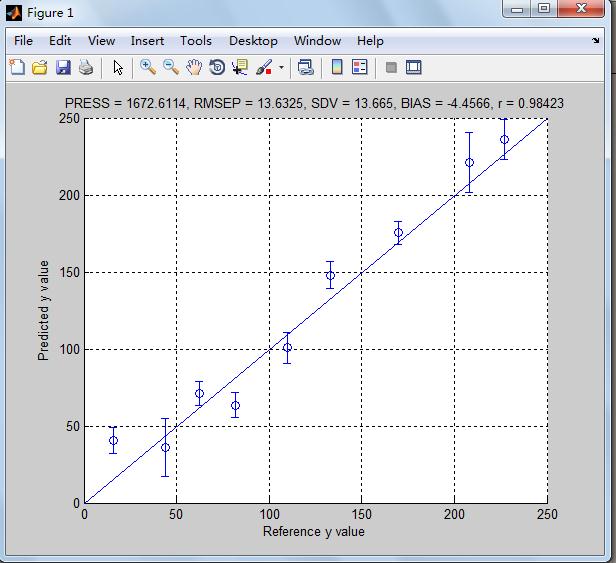Select the Zoom Out magnifier tool
This screenshot has height=563, width=616.
tap(170, 68)
